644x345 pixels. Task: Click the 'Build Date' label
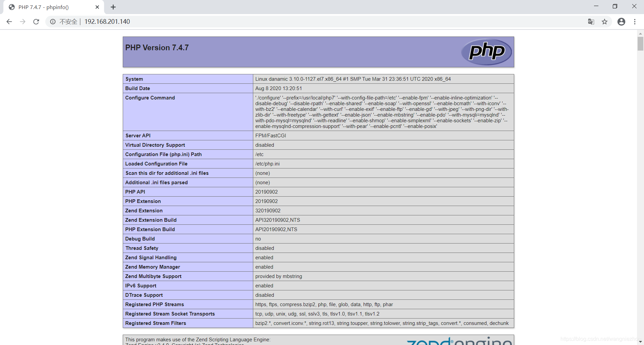[138, 88]
